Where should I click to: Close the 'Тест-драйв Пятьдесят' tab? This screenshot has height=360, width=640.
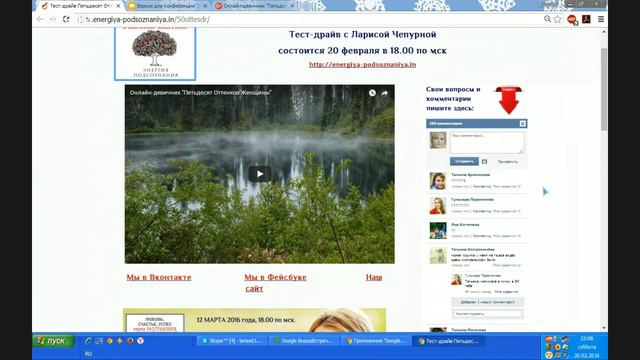tap(118, 6)
